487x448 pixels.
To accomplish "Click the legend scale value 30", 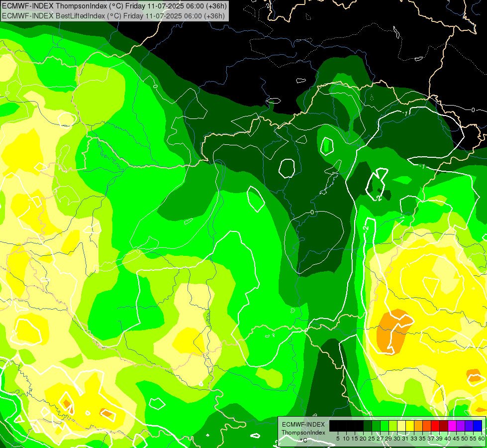I will 397,439.
